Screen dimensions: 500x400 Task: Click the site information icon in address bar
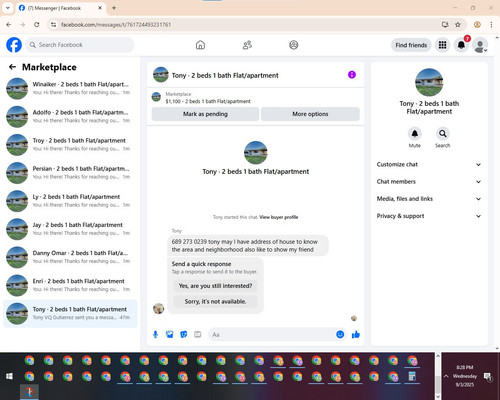(53, 25)
